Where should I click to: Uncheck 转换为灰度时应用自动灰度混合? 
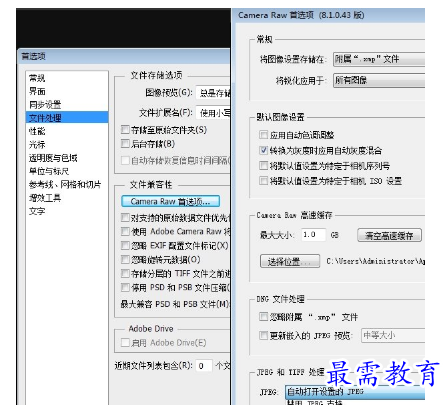coord(264,150)
